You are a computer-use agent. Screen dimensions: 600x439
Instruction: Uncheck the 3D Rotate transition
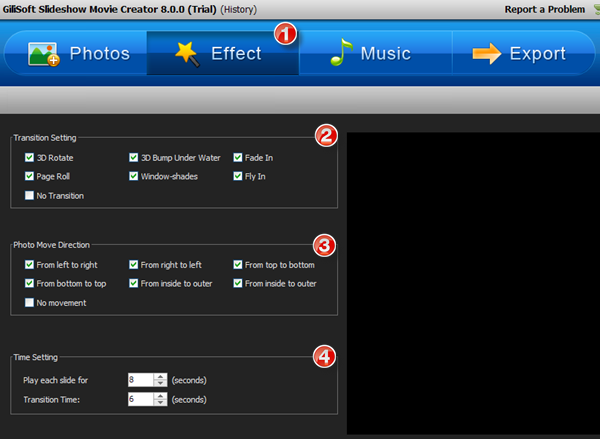point(29,158)
